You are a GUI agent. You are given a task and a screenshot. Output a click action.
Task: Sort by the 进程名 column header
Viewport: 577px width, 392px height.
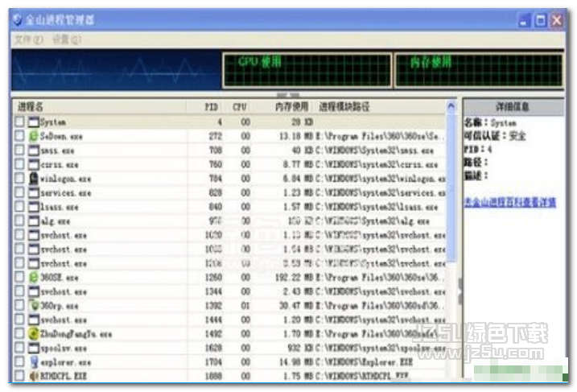click(x=99, y=107)
